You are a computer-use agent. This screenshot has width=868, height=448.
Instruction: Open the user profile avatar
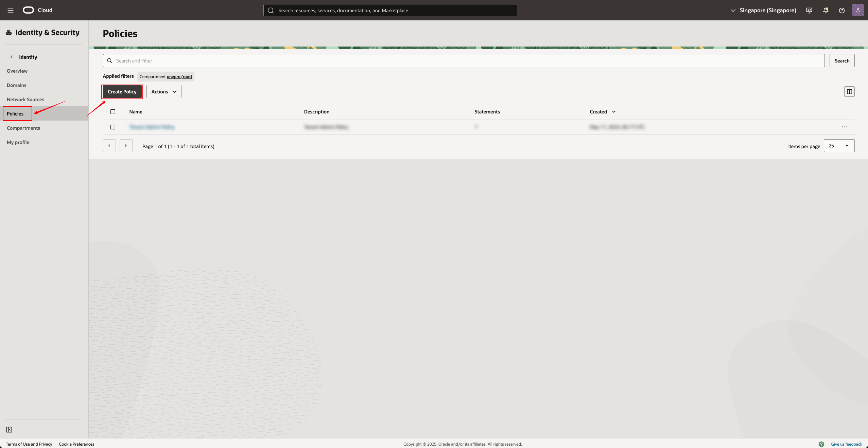coord(858,10)
